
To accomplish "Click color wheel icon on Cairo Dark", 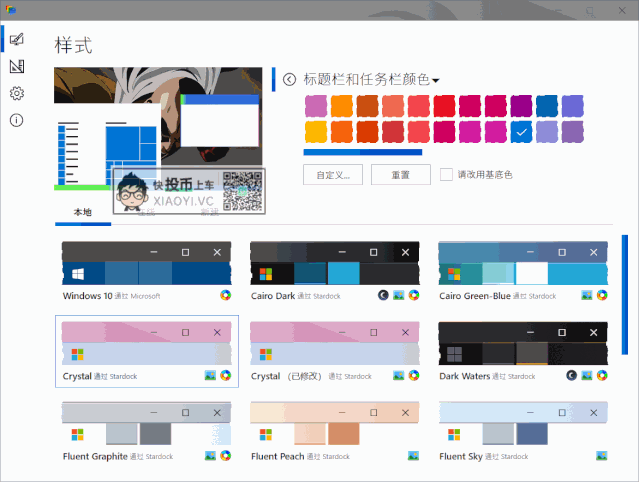I will click(x=414, y=295).
